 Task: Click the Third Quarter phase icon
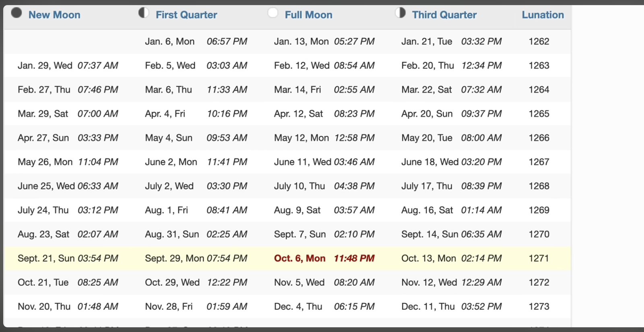400,13
